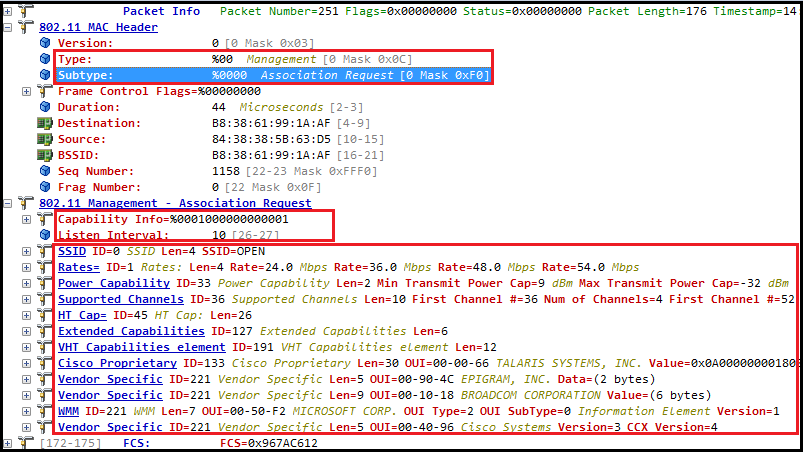Collapse the 802.11 MAC Header section

tap(8, 27)
